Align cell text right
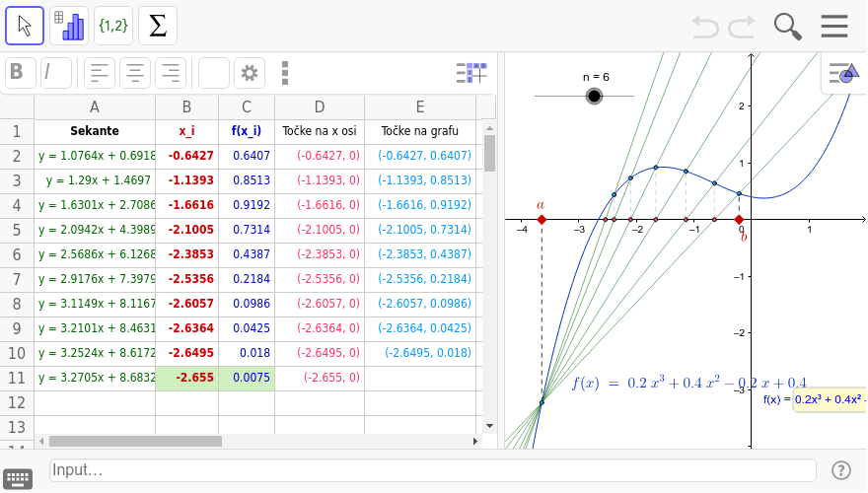Screen dimensions: 868x493 click(x=171, y=73)
